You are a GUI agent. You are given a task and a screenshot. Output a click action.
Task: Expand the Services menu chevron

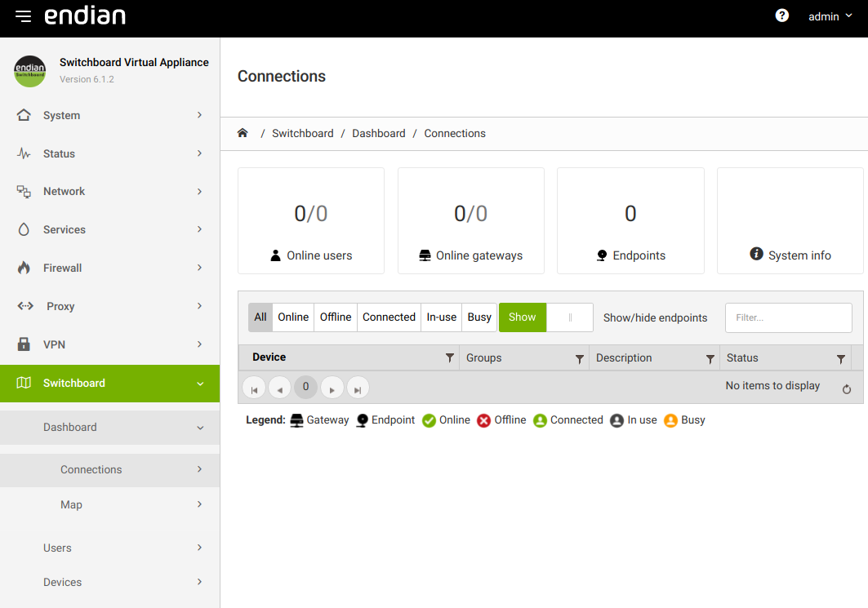(200, 229)
